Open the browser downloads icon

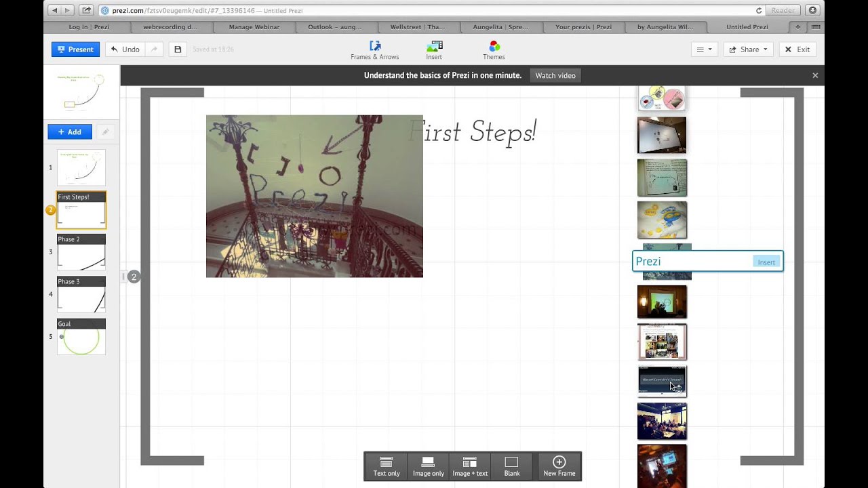[x=812, y=10]
